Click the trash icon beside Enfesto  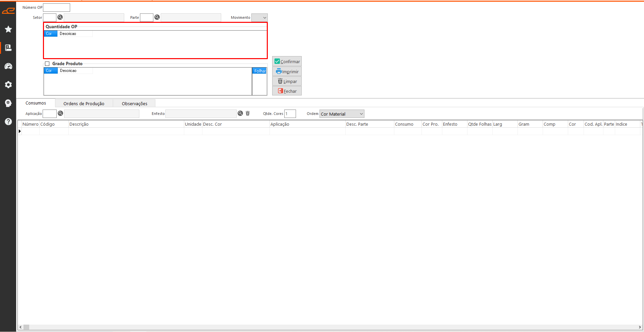click(x=248, y=114)
